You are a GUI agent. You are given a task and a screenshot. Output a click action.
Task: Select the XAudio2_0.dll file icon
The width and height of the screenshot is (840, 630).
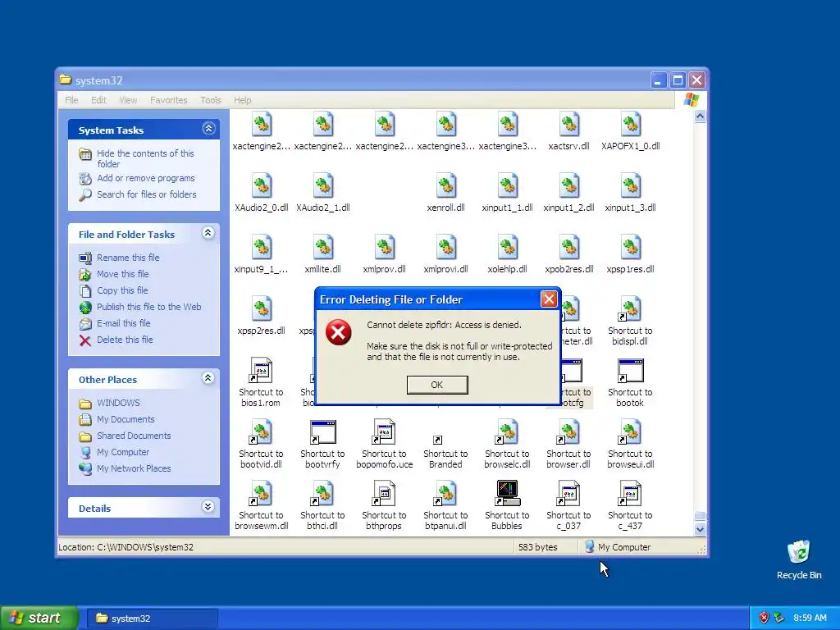[262, 186]
